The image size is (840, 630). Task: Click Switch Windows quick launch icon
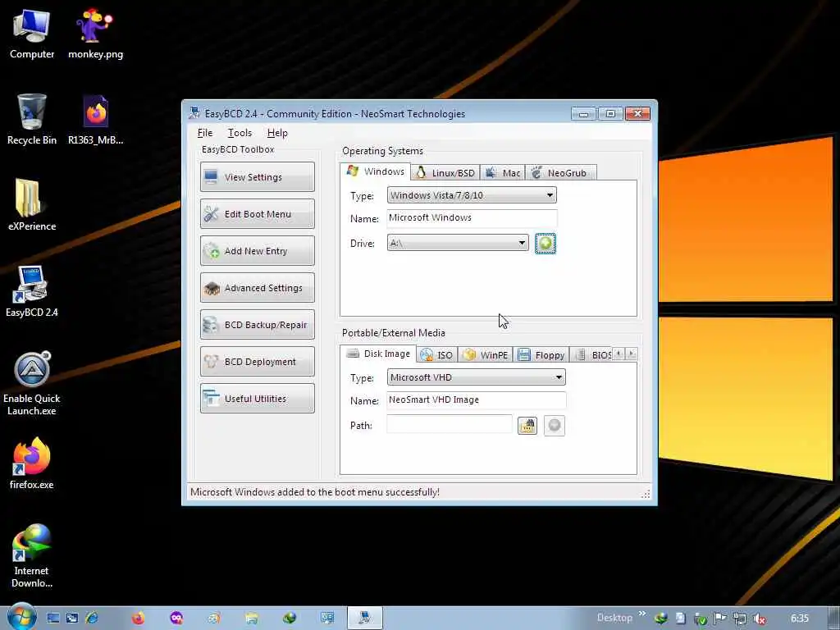click(72, 619)
